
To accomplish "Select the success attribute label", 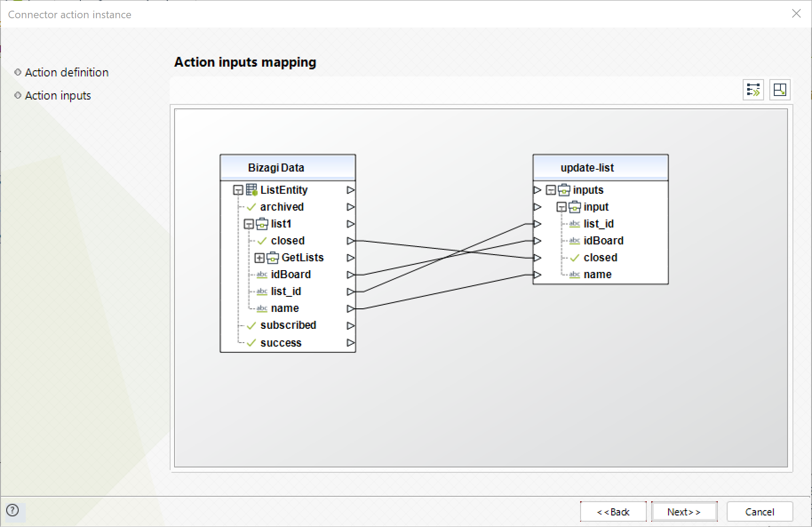I will 281,343.
